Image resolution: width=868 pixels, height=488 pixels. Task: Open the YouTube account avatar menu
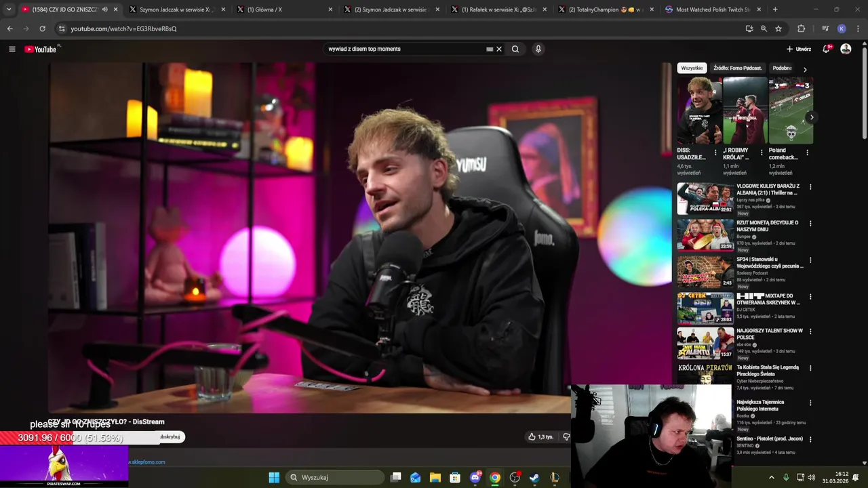point(846,49)
